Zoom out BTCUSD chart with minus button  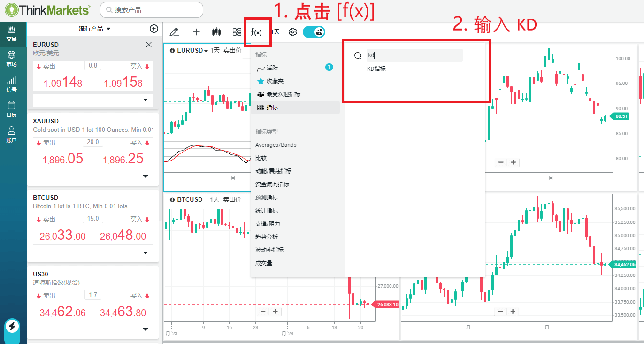(x=263, y=312)
